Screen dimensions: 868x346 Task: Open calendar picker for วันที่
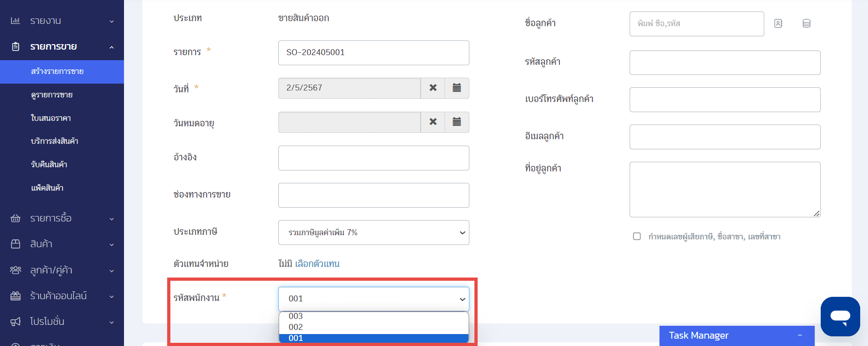pyautogui.click(x=457, y=88)
